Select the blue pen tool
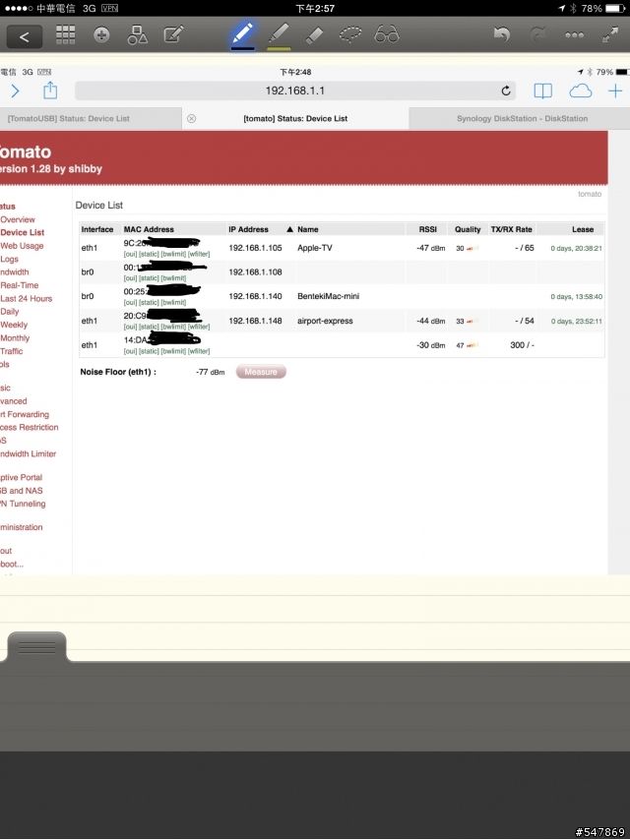This screenshot has width=630, height=840. [x=242, y=33]
